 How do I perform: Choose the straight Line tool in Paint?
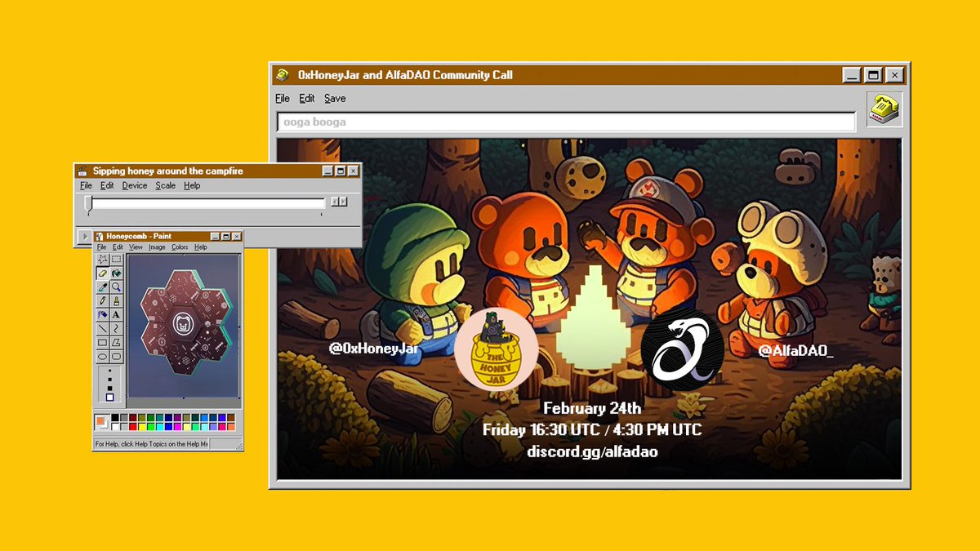click(103, 328)
